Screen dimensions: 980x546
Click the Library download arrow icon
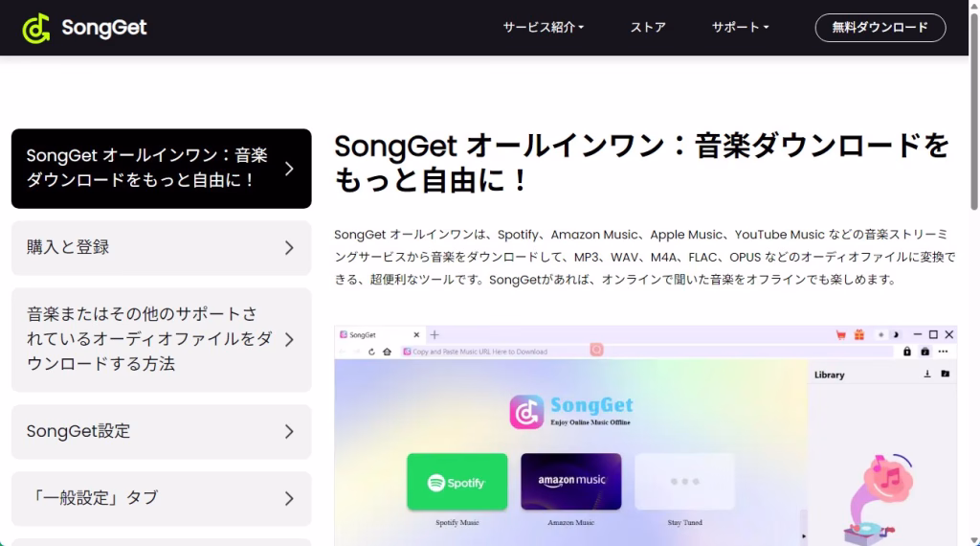tap(927, 374)
